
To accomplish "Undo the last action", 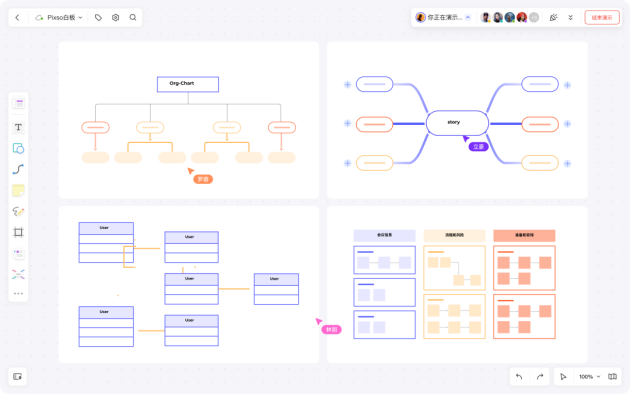I will coord(519,377).
